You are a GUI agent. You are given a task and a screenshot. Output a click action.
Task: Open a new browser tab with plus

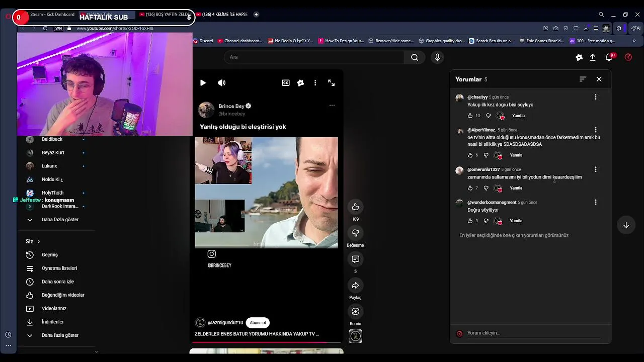tap(256, 15)
